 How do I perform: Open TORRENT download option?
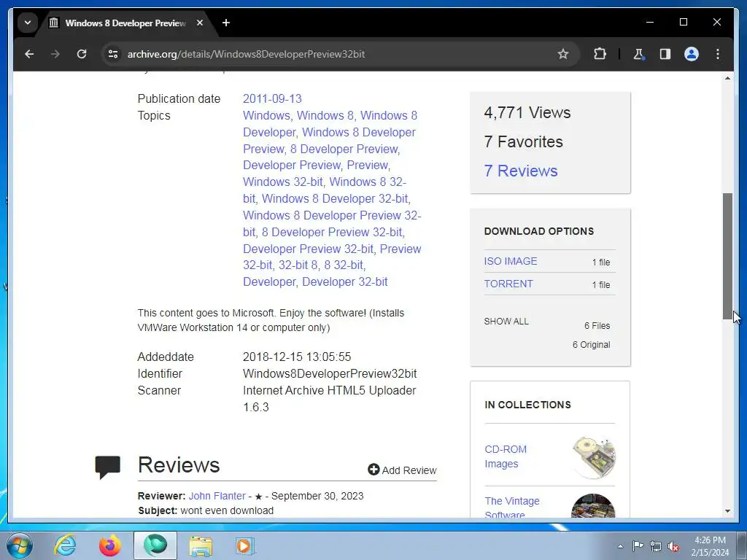pos(508,284)
